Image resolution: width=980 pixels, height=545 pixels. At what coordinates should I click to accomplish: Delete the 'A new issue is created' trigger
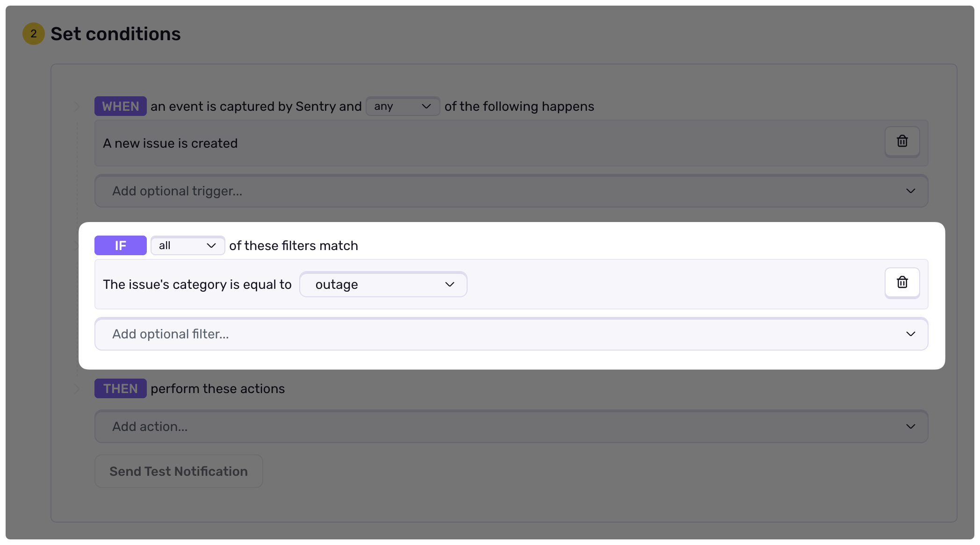(x=901, y=142)
